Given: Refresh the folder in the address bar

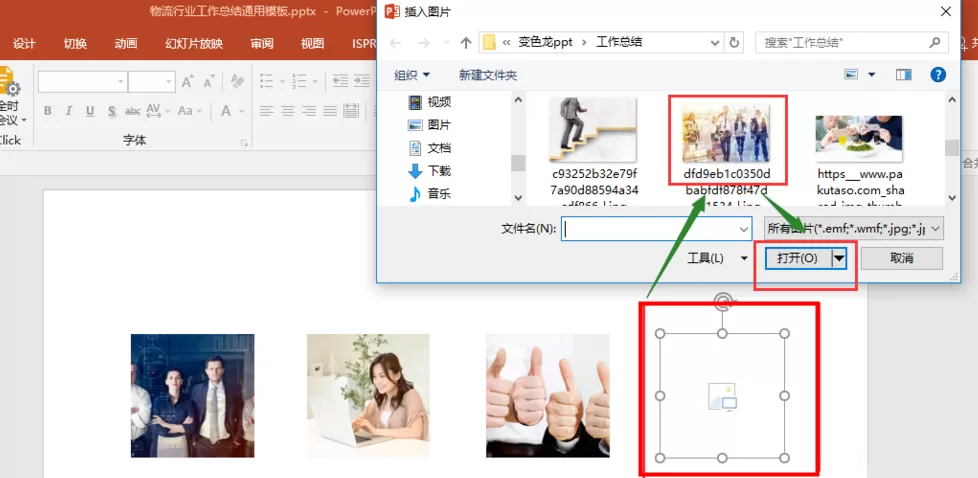Looking at the screenshot, I should coord(735,42).
